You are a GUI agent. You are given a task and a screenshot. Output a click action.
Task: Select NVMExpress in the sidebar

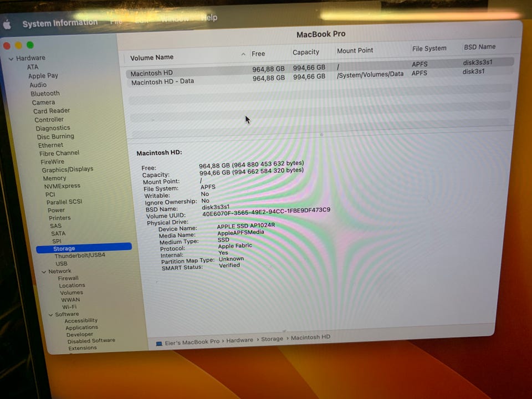click(62, 186)
